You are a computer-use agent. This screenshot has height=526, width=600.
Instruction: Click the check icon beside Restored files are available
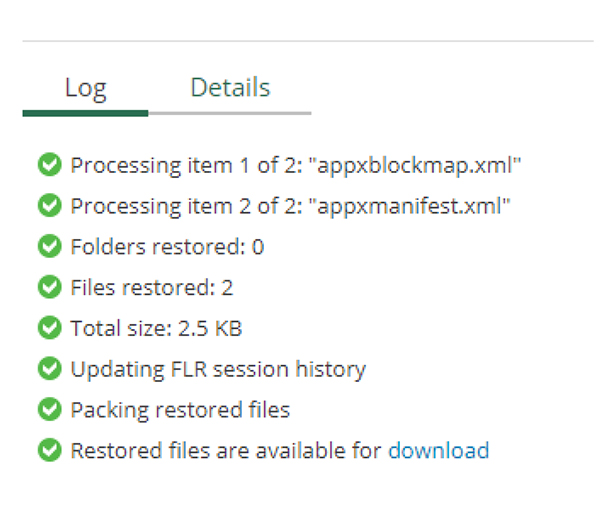[x=49, y=451]
